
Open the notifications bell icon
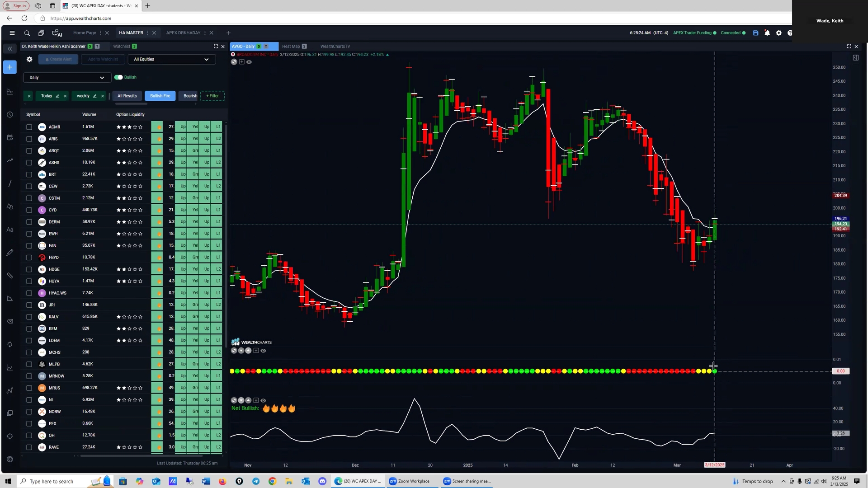tap(767, 33)
